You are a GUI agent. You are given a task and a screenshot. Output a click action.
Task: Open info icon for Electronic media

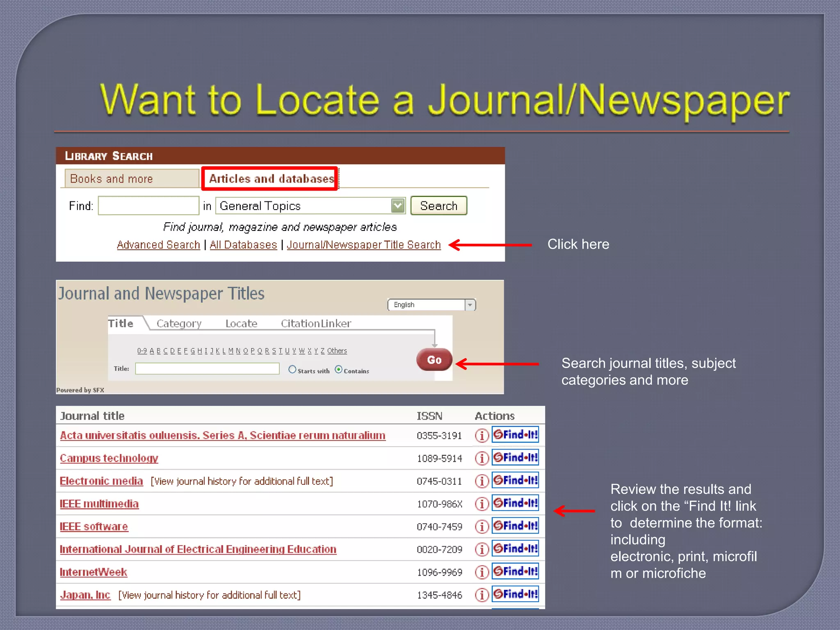[x=482, y=481]
